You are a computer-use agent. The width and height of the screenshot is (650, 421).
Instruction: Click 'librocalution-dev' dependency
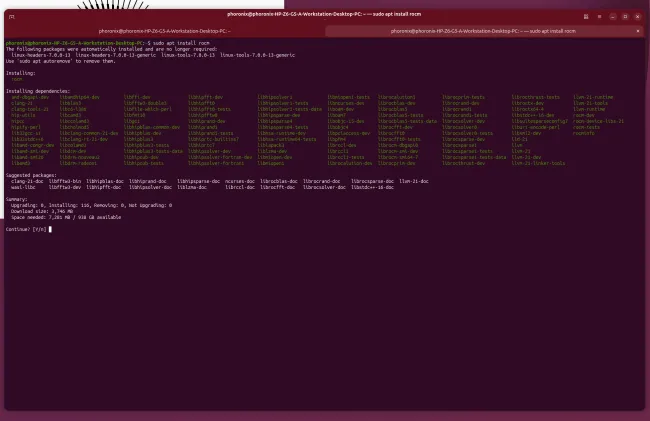(x=349, y=163)
